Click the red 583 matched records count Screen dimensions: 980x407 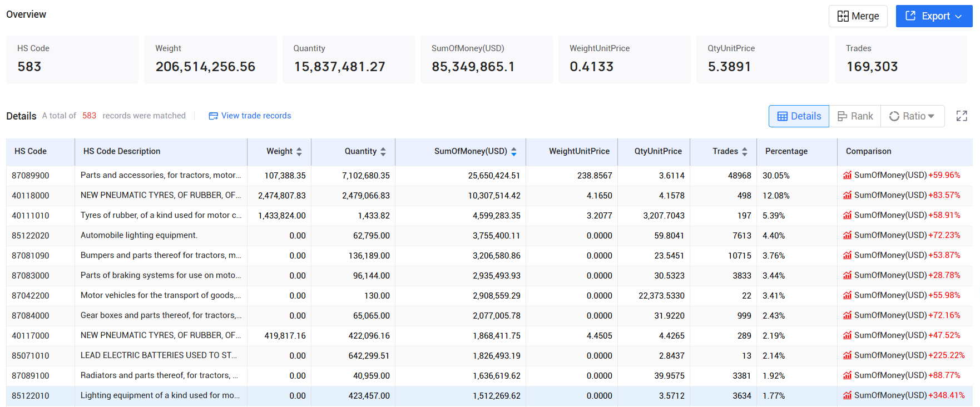[x=89, y=116]
